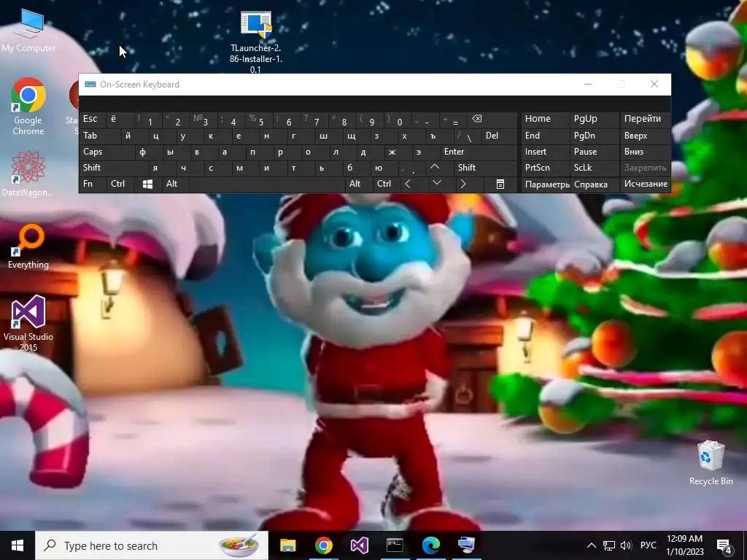Toggle the left Ctrl key
The height and width of the screenshot is (560, 747).
pos(120,184)
